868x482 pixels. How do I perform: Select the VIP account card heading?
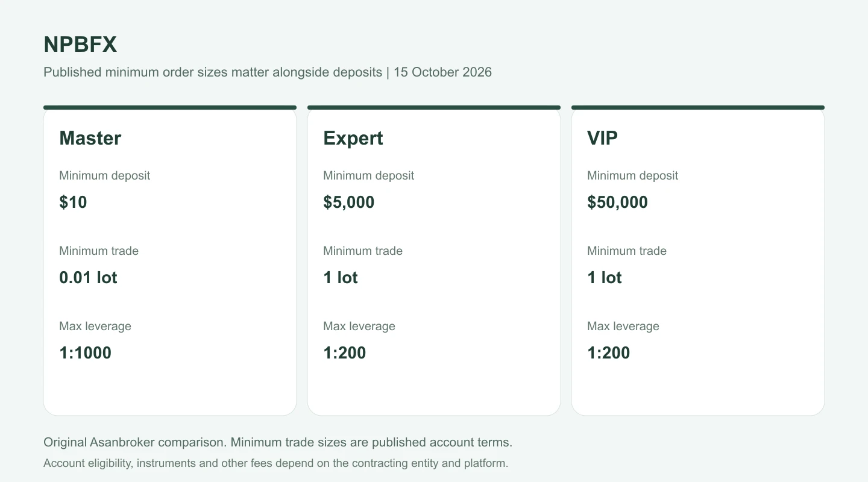(602, 138)
